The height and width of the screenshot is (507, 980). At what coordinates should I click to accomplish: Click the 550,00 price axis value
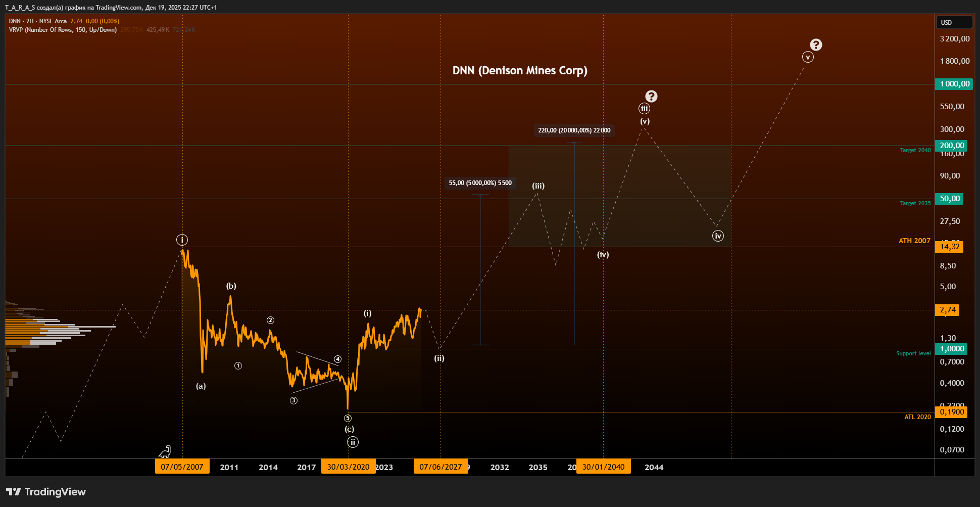[x=952, y=107]
